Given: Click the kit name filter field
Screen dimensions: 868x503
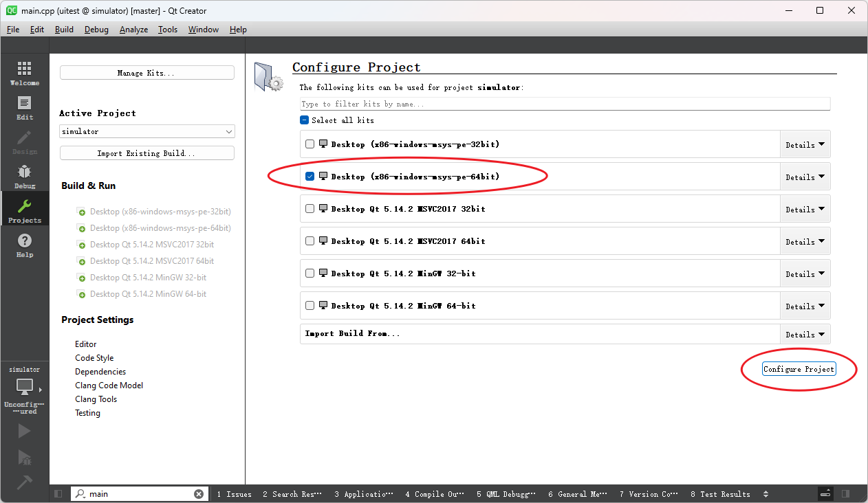Looking at the screenshot, I should [565, 104].
